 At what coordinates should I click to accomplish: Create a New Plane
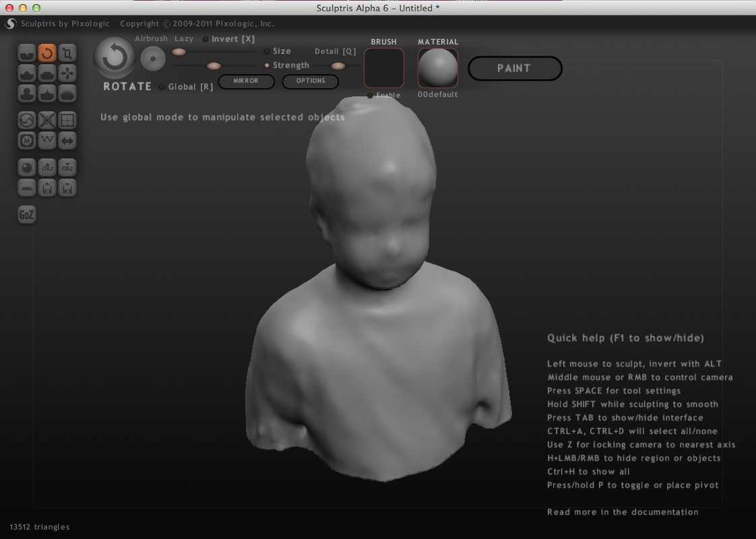point(27,187)
